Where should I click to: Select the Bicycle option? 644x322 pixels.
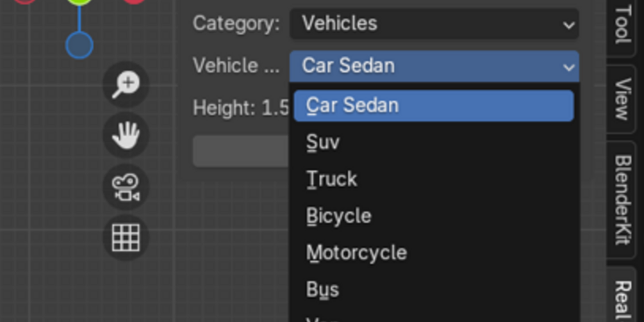coord(338,216)
